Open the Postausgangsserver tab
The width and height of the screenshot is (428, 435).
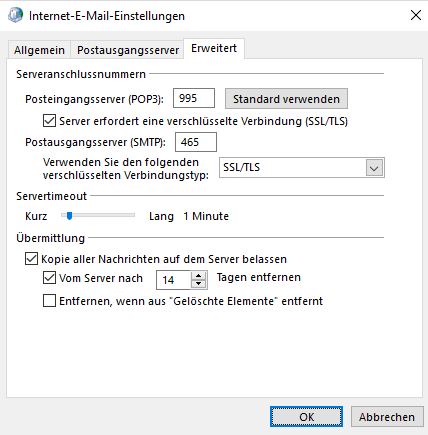[128, 50]
